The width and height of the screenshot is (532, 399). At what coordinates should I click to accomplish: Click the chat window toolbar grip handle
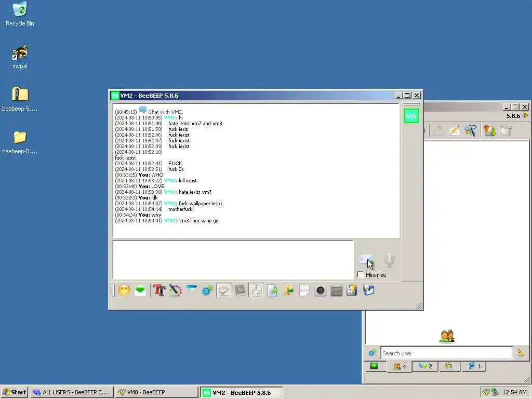pos(114,290)
